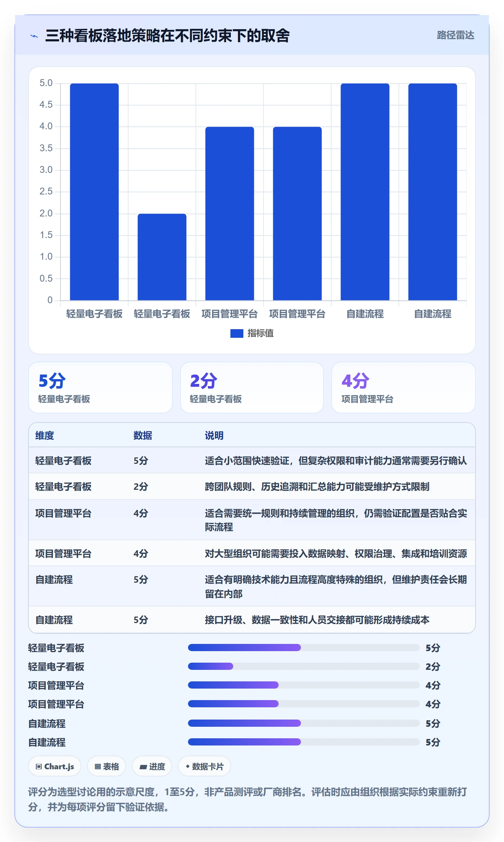This screenshot has width=504, height=842.
Task: Select the 4分 项目管理平台 summary card
Action: click(404, 388)
